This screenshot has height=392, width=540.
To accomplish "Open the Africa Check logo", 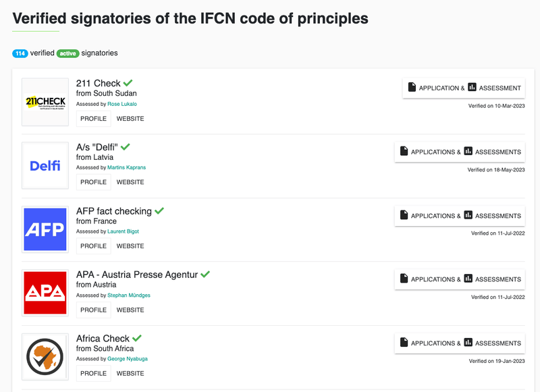I will point(45,357).
